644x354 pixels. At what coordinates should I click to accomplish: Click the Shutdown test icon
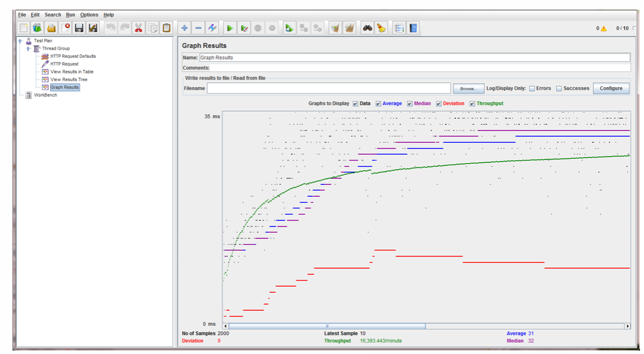point(272,28)
